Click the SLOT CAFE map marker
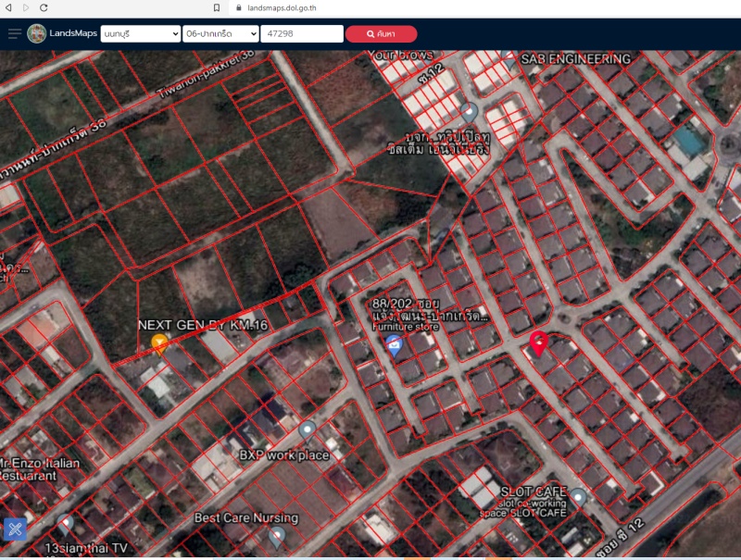Viewport: 741px width, 560px height. click(578, 498)
